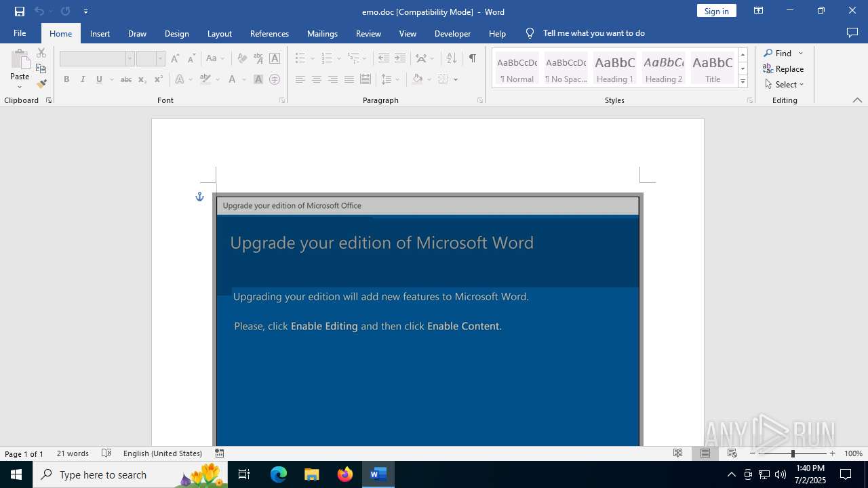Screen dimensions: 868x488
Task: Click the Save icon in title bar
Action: (x=20, y=12)
